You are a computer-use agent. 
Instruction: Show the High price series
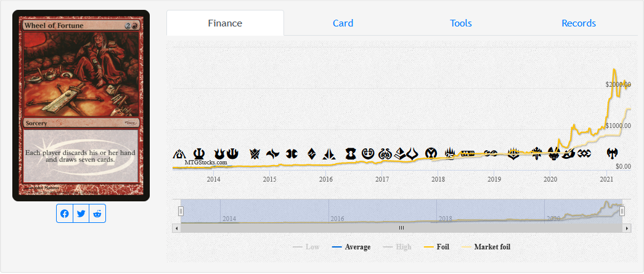[x=397, y=247]
